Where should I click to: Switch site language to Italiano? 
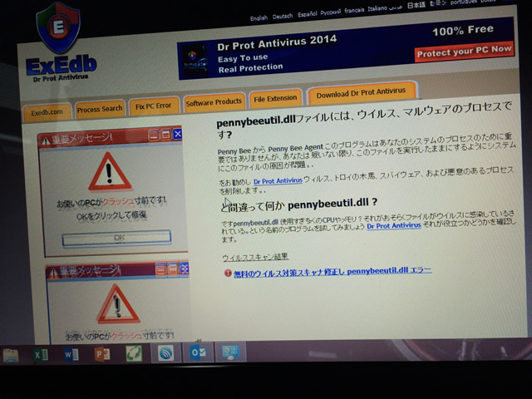[x=377, y=8]
